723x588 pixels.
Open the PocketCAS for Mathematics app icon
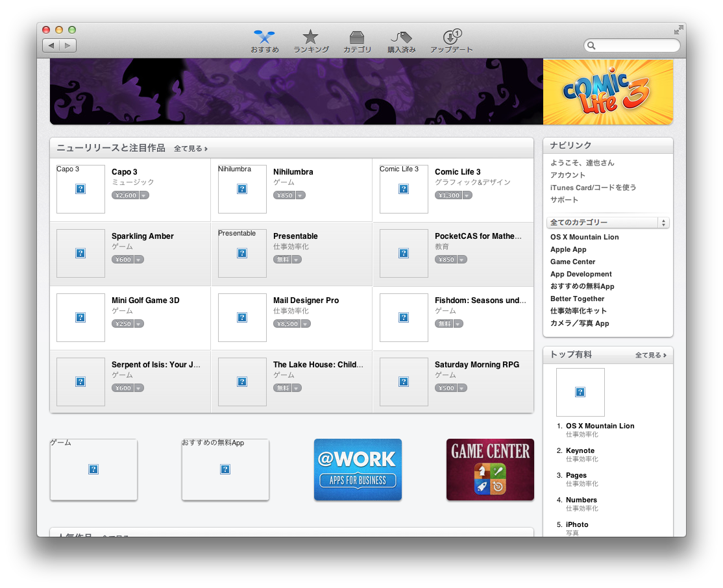pos(404,253)
